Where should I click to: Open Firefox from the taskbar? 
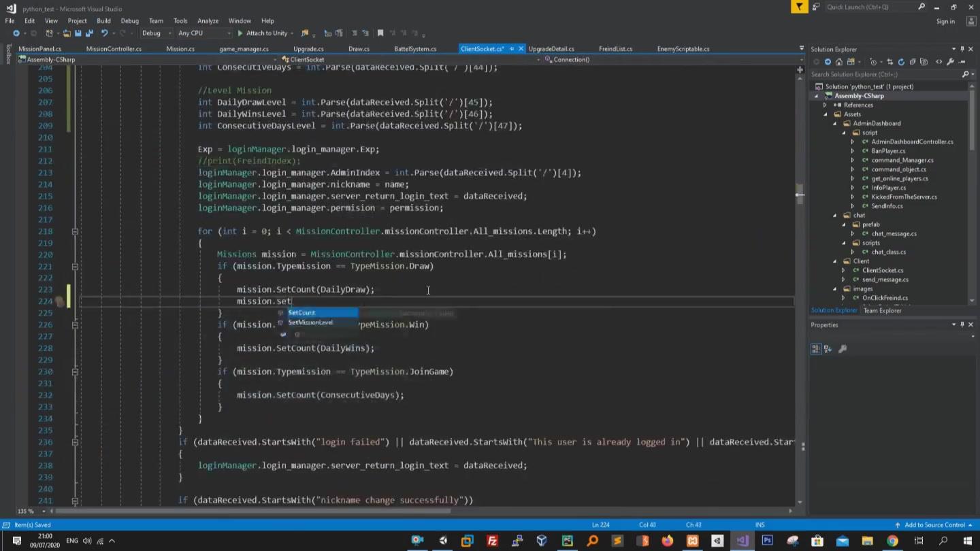(x=667, y=541)
